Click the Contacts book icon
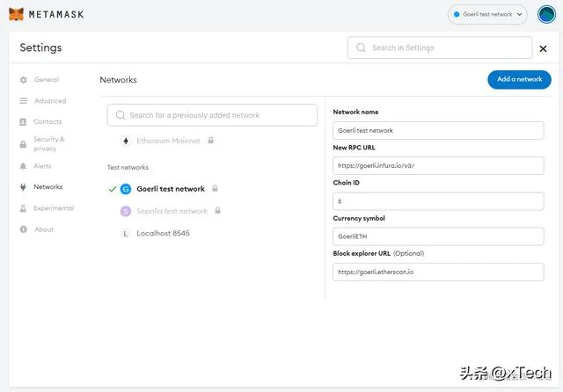The width and height of the screenshot is (563, 392). [23, 122]
